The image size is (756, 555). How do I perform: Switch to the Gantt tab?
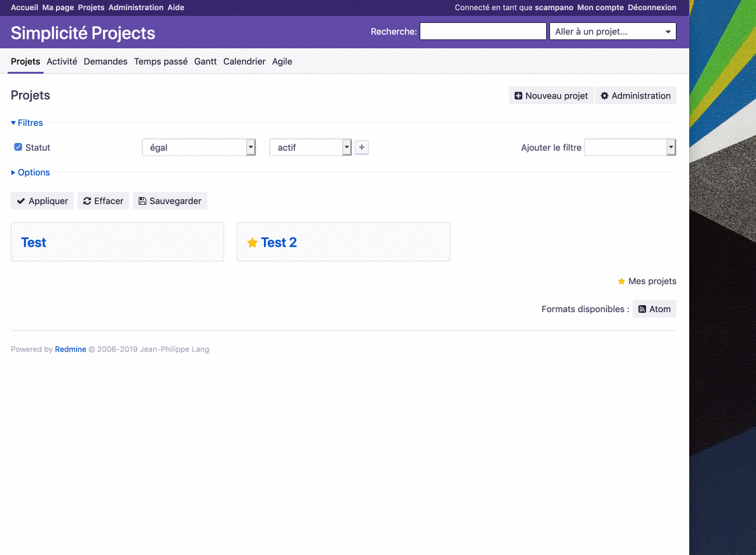pos(205,61)
